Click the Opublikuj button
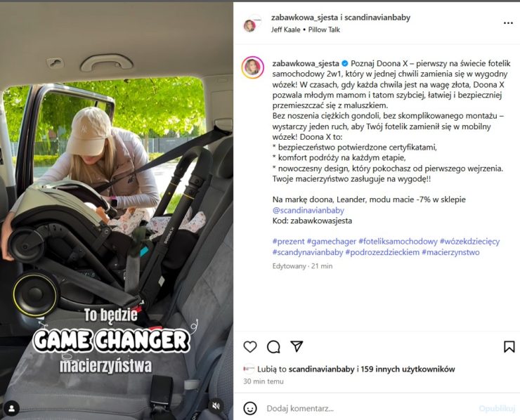Viewport: 520px width, 420px height. tap(497, 408)
